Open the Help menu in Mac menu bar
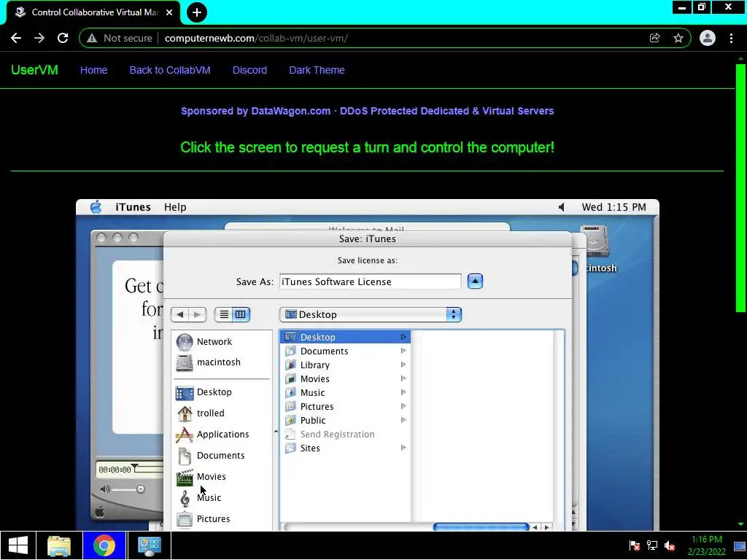The image size is (747, 560). [x=175, y=207]
